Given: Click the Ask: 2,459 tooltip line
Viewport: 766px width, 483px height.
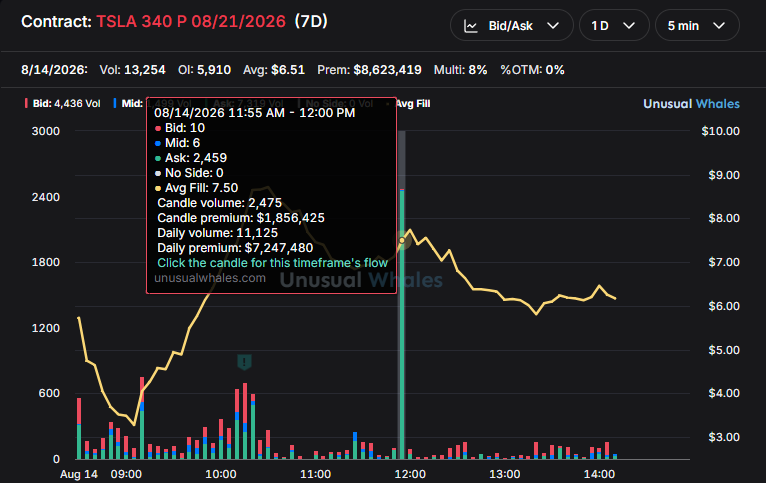Looking at the screenshot, I should click(x=191, y=158).
